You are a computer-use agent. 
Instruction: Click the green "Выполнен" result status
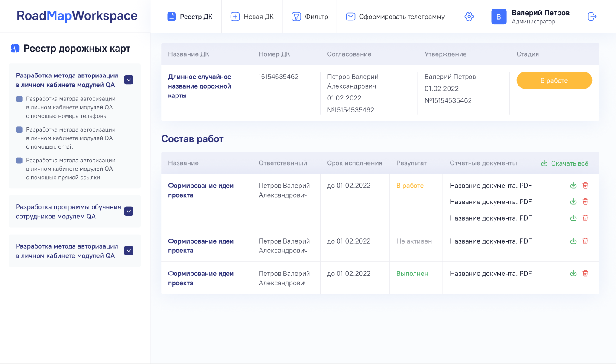coord(412,273)
